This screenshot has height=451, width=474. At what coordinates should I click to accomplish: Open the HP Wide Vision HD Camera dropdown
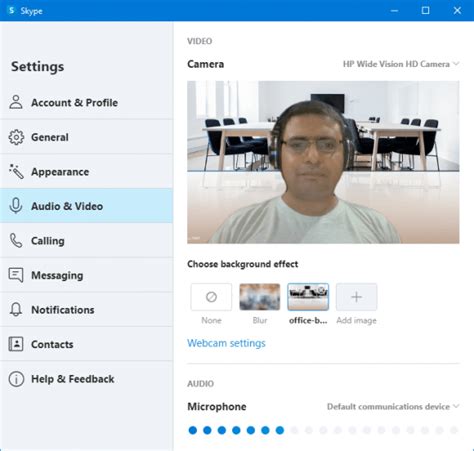click(x=401, y=64)
